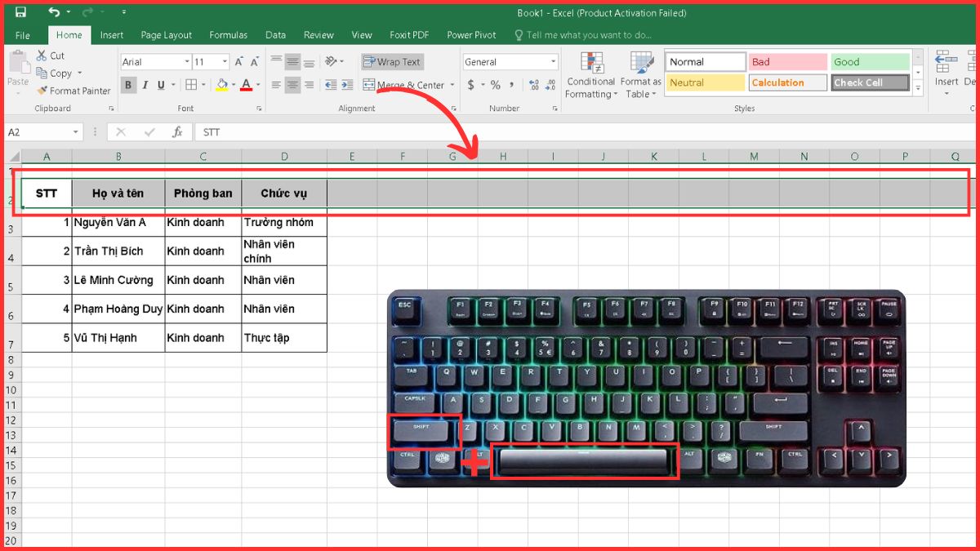Image resolution: width=980 pixels, height=551 pixels.
Task: Toggle Bold formatting
Action: click(129, 85)
